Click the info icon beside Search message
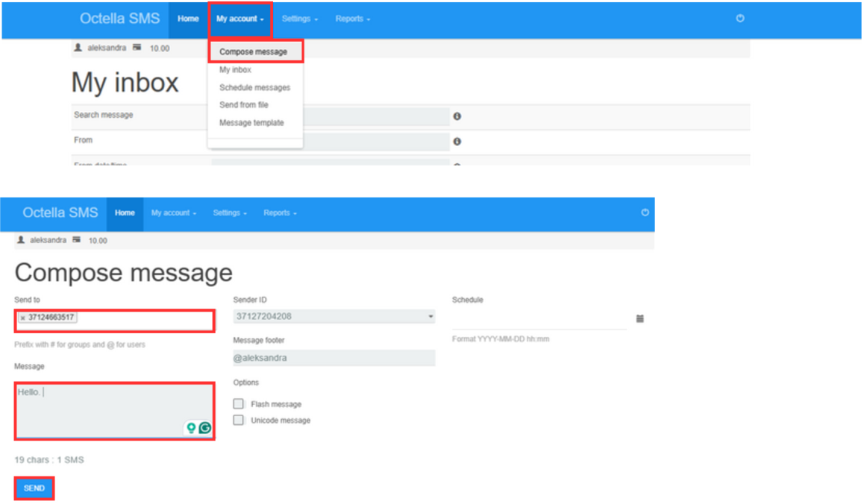This screenshot has height=504, width=864. [457, 116]
